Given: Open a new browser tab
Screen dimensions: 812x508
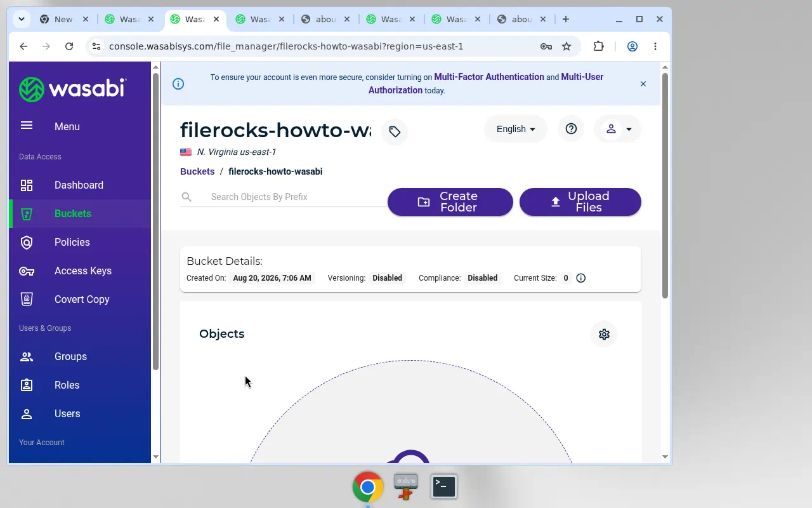Looking at the screenshot, I should (x=565, y=19).
